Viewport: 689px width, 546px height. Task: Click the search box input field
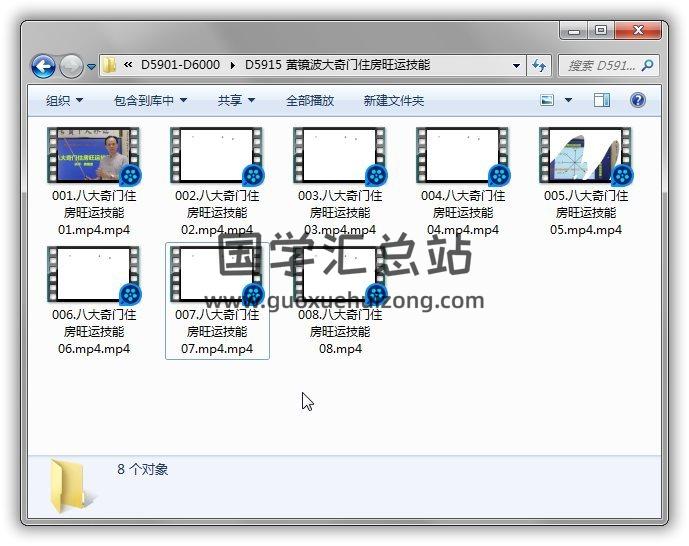[600, 66]
